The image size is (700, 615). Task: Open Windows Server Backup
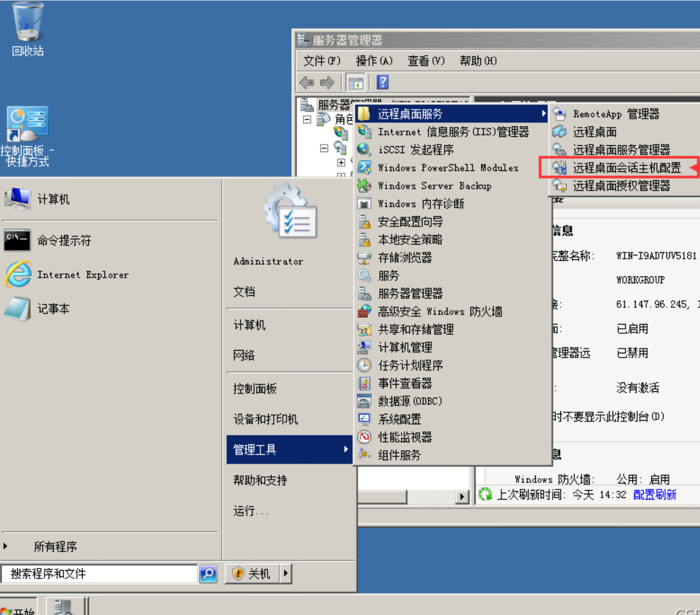pyautogui.click(x=434, y=186)
